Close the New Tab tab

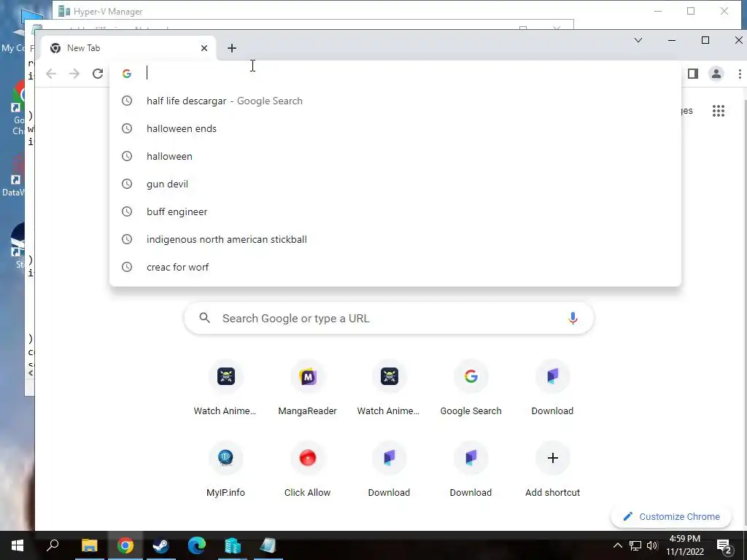coord(204,48)
